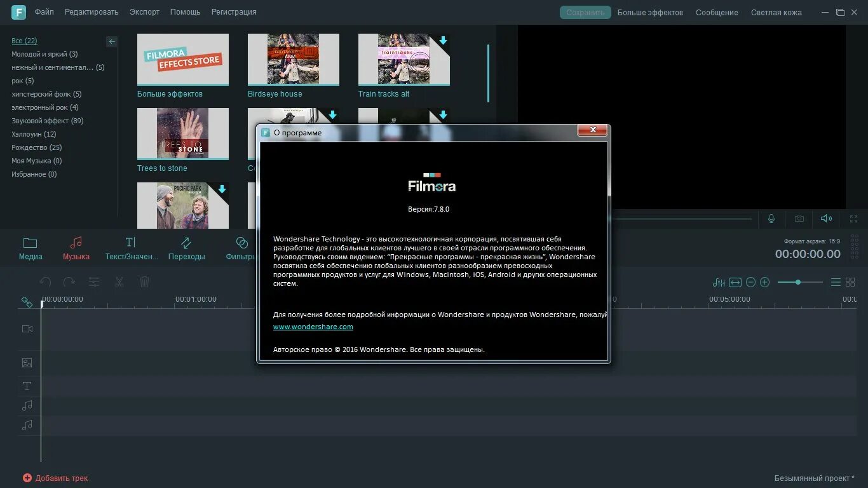Switch theme via Светлая кожа
This screenshot has height=488, width=868.
click(x=776, y=13)
